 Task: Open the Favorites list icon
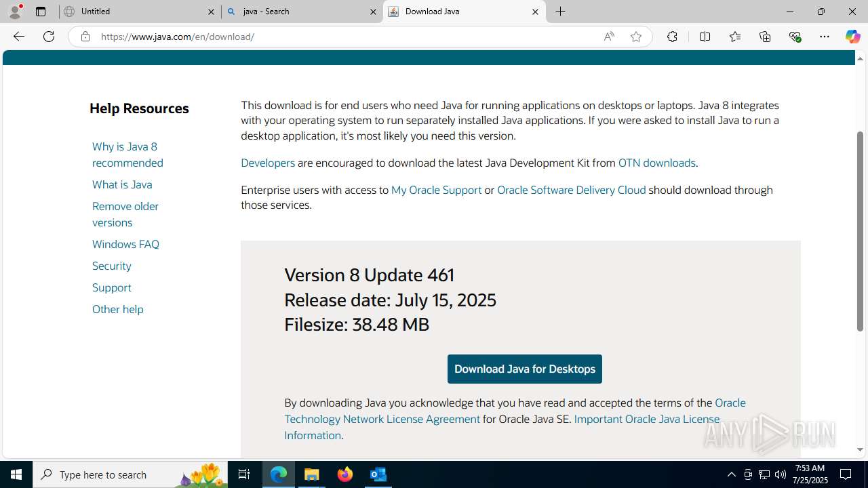735,37
